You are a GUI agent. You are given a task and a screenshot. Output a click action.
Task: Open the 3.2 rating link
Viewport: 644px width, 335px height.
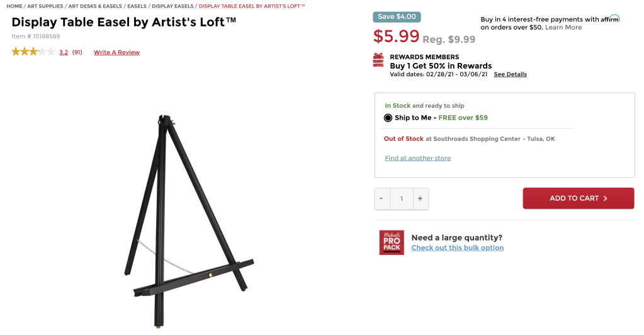(64, 52)
